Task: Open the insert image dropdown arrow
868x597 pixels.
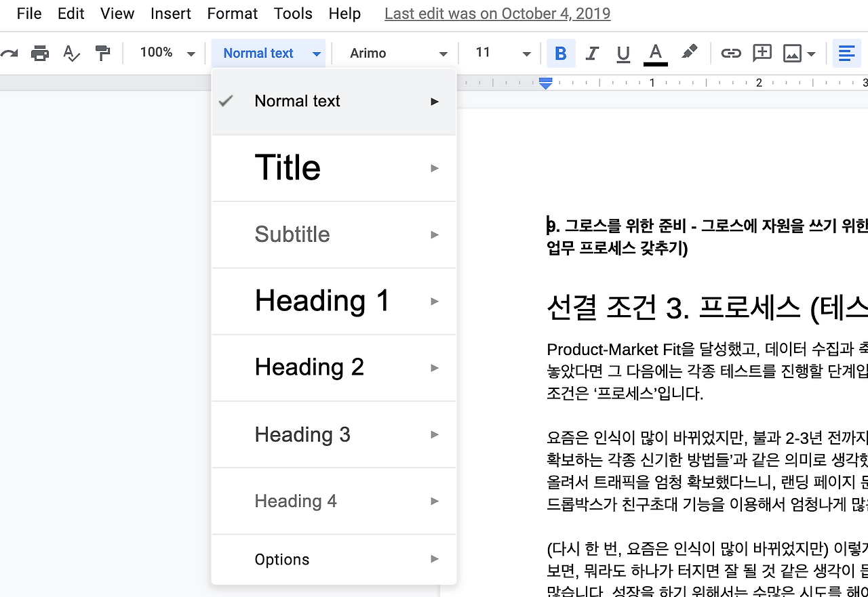Action: tap(812, 54)
